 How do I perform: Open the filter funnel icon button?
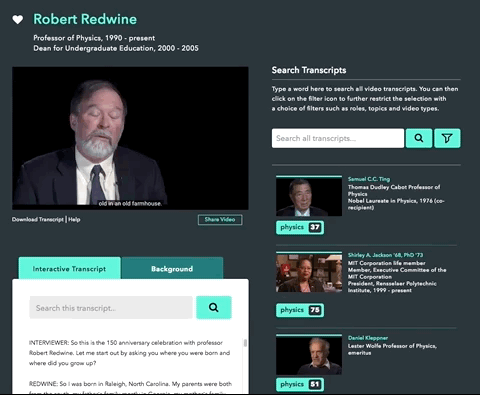point(447,138)
